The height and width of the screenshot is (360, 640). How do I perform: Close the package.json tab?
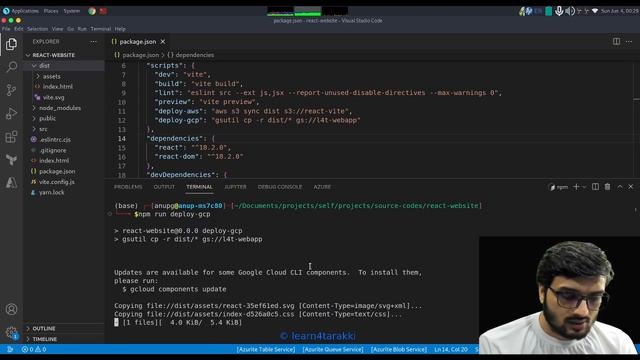click(x=163, y=42)
